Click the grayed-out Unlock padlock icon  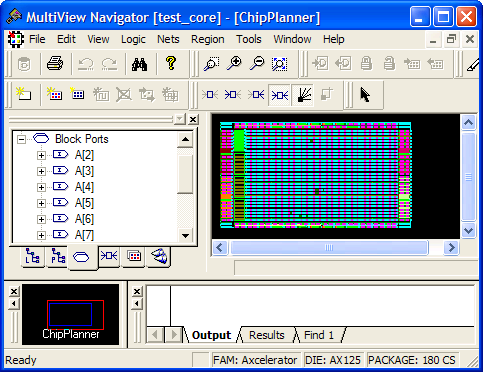(389, 63)
